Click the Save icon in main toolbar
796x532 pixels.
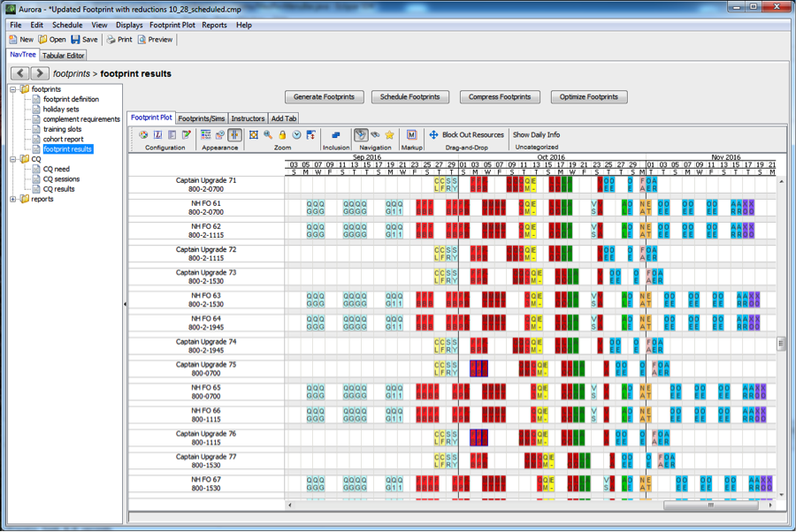(76, 40)
